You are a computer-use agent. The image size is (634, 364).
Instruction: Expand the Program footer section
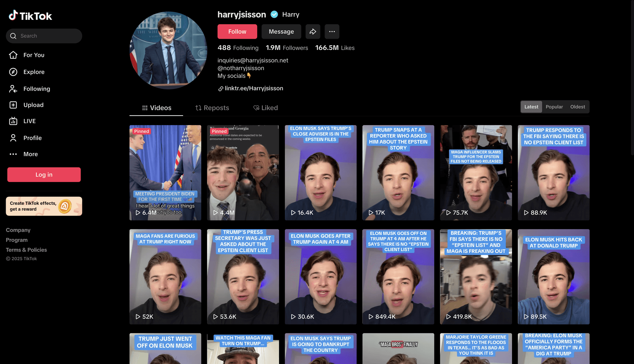coord(17,240)
